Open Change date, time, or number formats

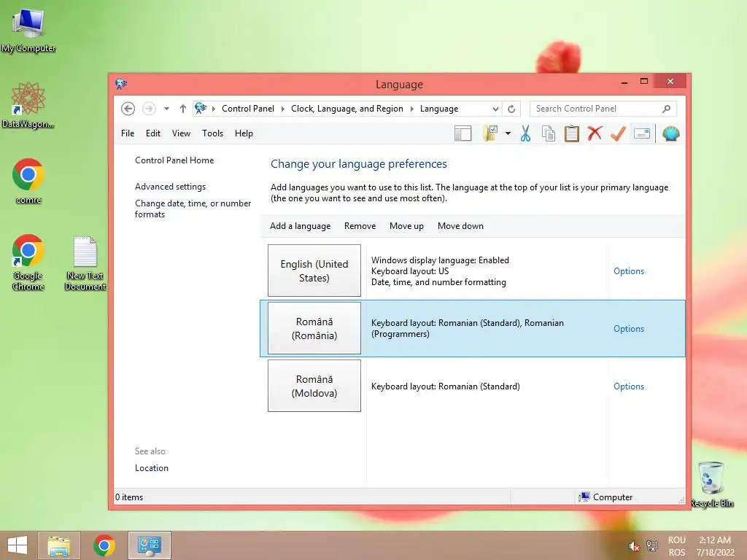(193, 209)
